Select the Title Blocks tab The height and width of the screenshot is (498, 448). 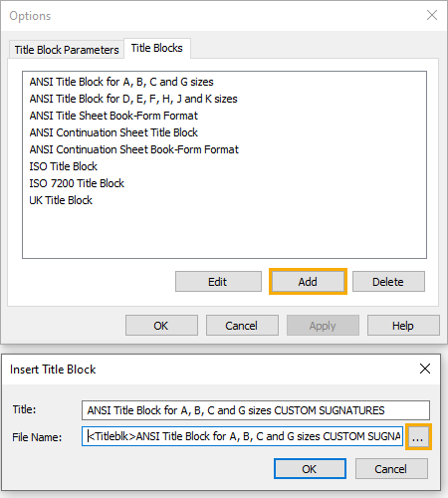pyautogui.click(x=157, y=49)
